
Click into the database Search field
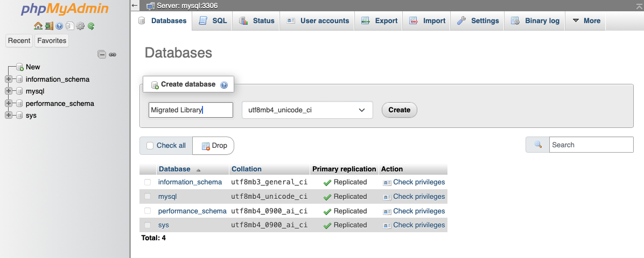(x=591, y=145)
